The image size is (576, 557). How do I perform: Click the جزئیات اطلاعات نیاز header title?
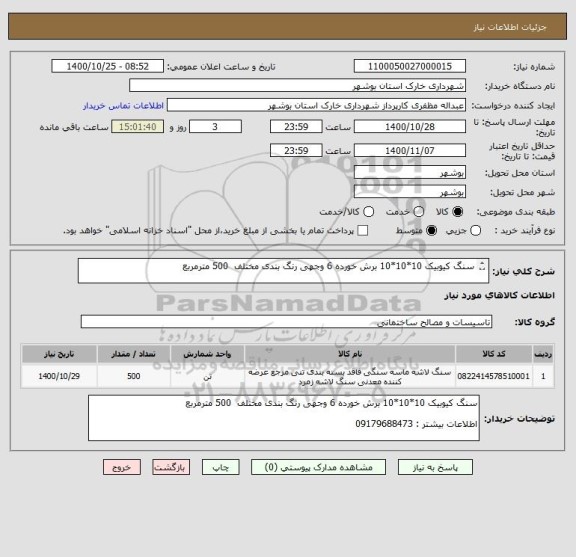click(x=510, y=27)
